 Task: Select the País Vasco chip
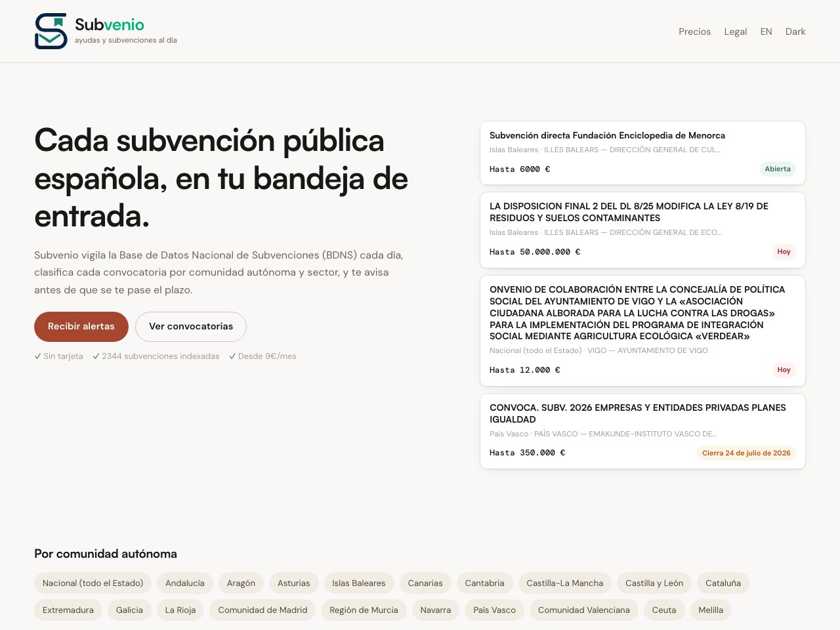(x=495, y=610)
